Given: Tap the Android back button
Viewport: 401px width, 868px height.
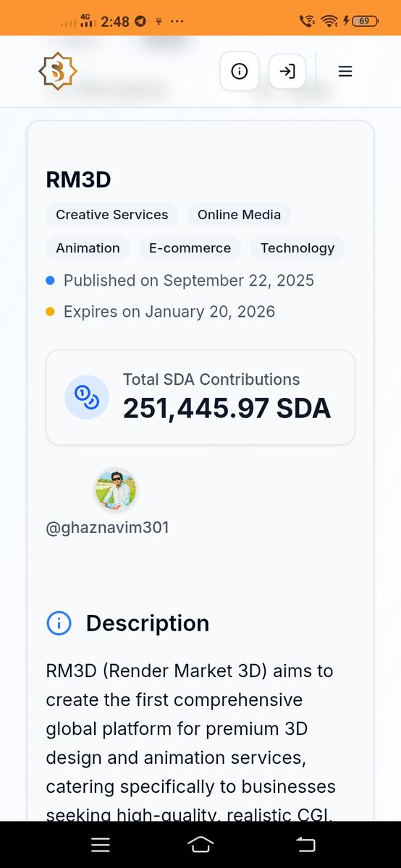Looking at the screenshot, I should [306, 844].
